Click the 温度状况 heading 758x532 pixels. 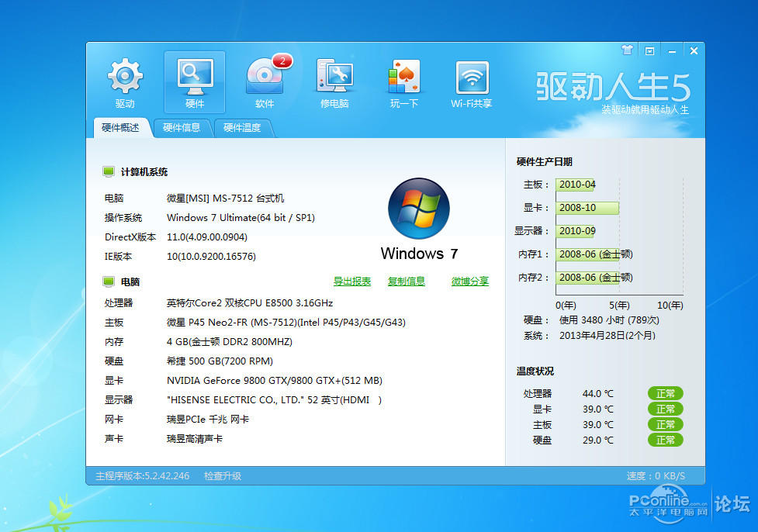click(x=535, y=371)
